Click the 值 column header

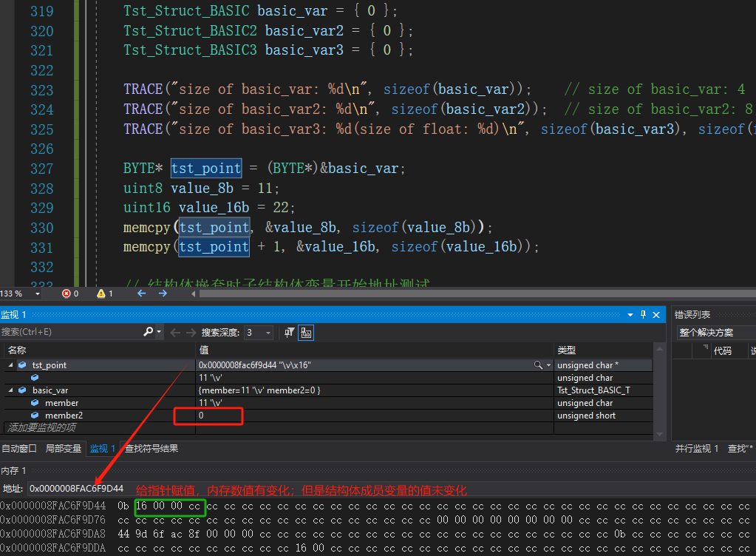(x=375, y=350)
